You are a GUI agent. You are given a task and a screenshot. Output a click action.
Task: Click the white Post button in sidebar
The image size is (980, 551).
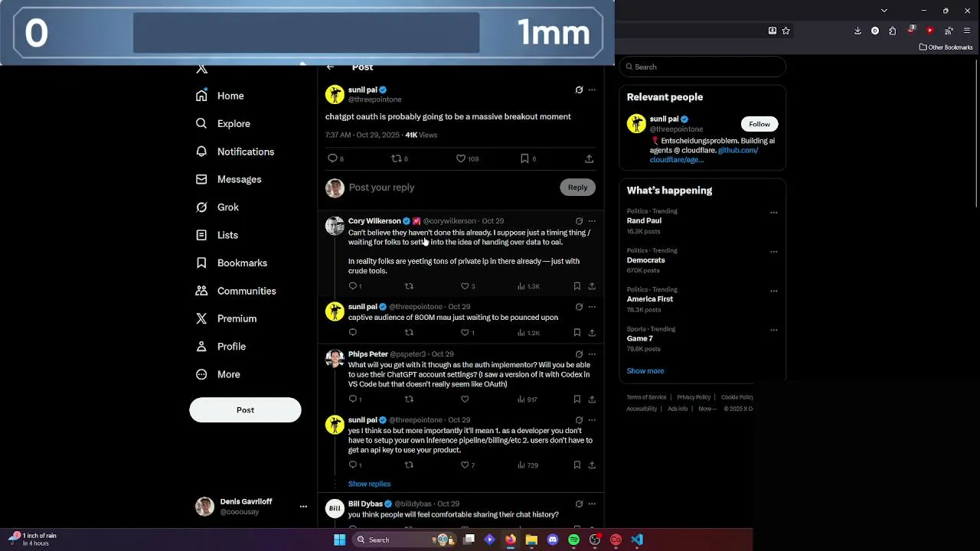[x=245, y=409]
